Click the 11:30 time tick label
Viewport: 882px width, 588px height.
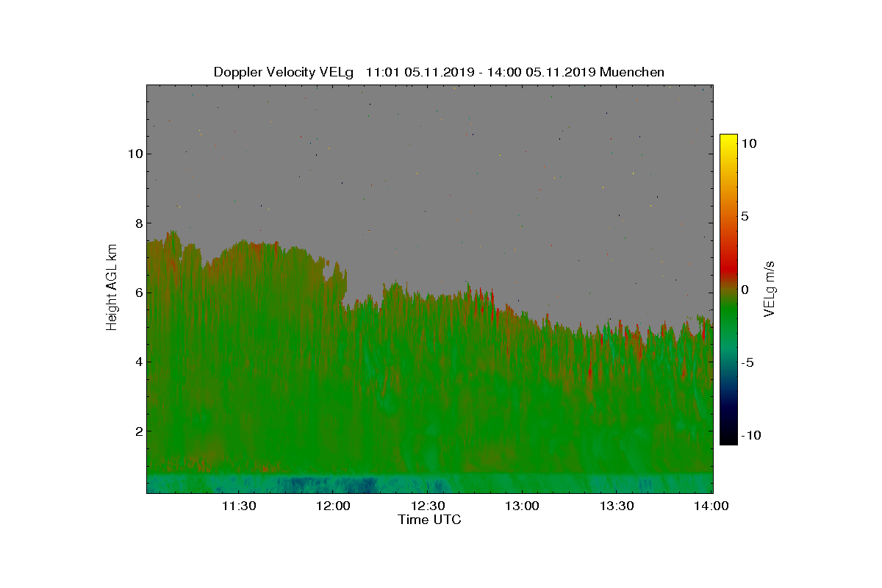point(239,506)
